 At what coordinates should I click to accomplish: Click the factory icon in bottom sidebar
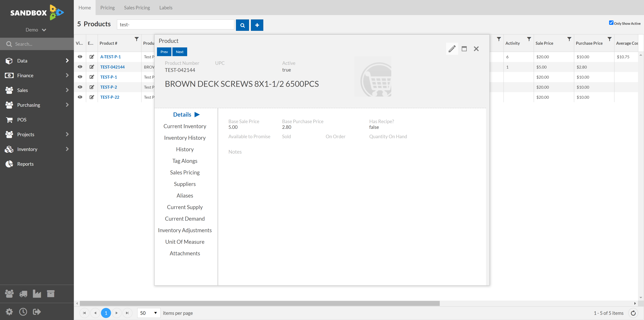point(37,294)
